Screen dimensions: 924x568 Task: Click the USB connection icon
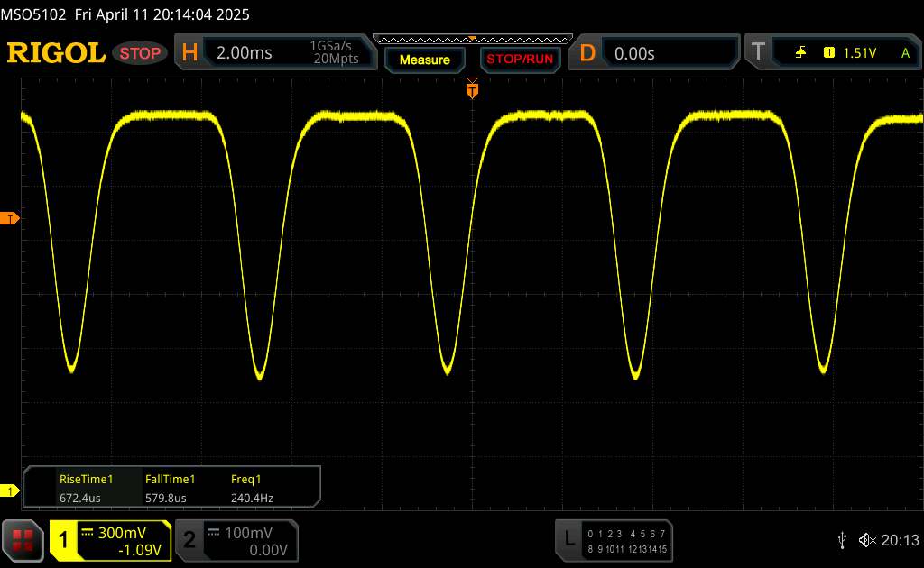coord(842,540)
